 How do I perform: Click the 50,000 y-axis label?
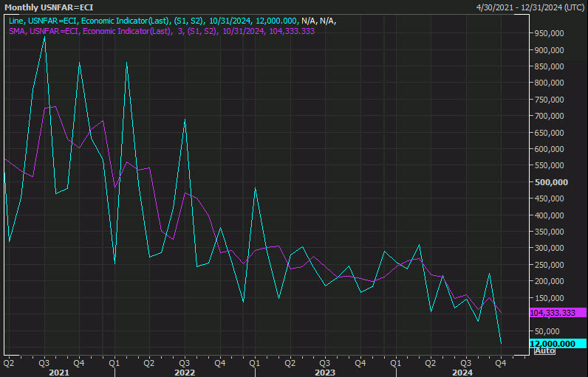(x=550, y=331)
